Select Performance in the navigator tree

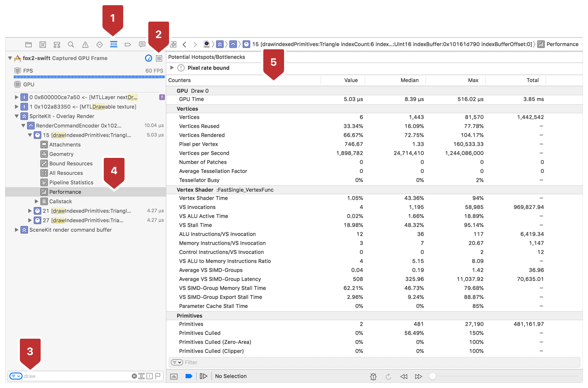point(65,192)
